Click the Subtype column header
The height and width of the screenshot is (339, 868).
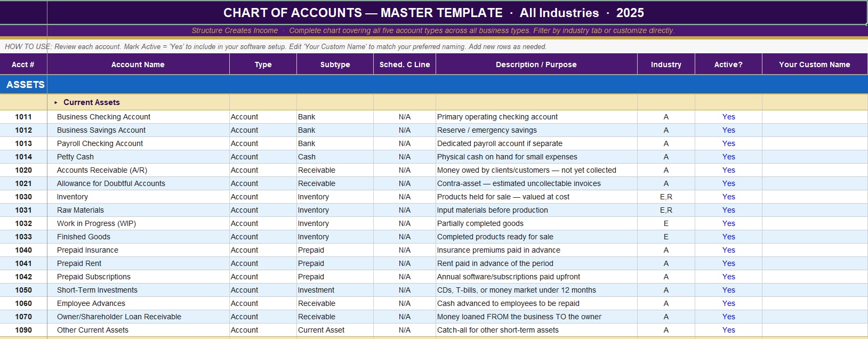(x=335, y=64)
